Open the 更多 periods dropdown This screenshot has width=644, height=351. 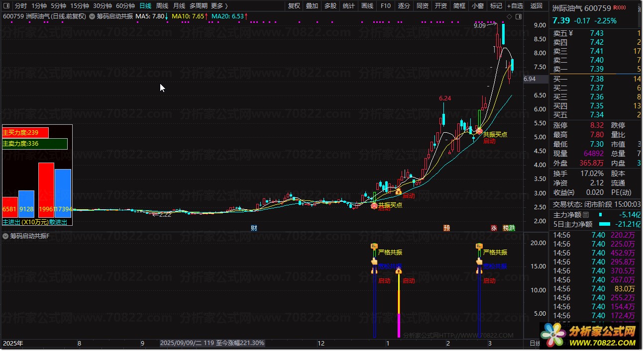(x=219, y=6)
